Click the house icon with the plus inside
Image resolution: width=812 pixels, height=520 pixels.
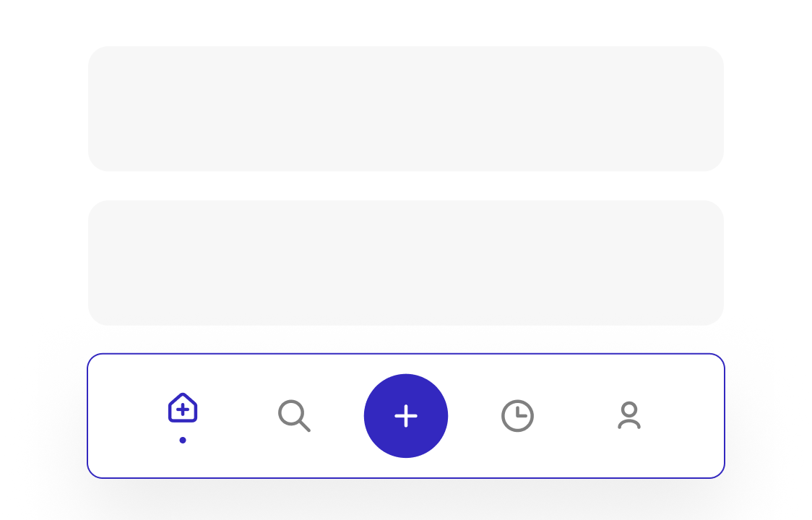click(183, 409)
